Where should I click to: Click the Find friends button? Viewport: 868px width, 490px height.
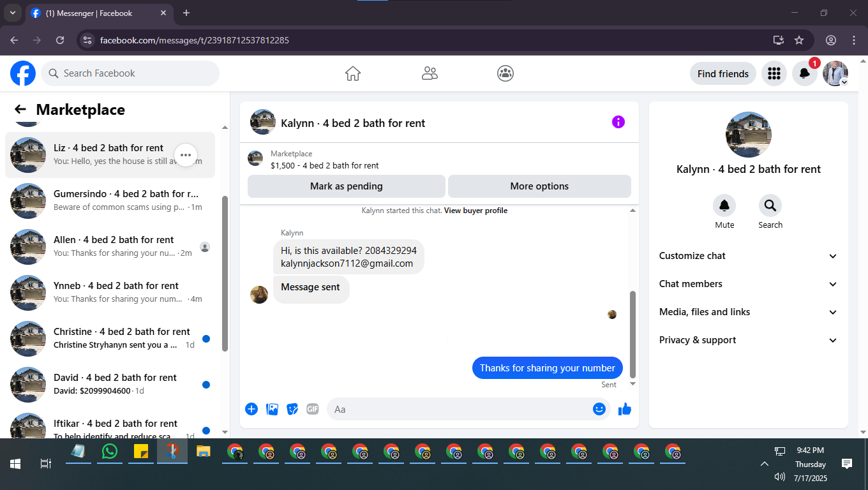(723, 73)
